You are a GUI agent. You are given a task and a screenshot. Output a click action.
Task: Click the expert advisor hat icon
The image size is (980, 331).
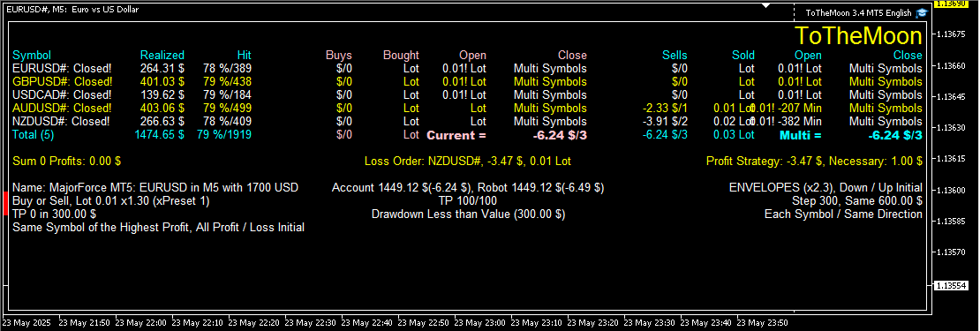pos(921,12)
